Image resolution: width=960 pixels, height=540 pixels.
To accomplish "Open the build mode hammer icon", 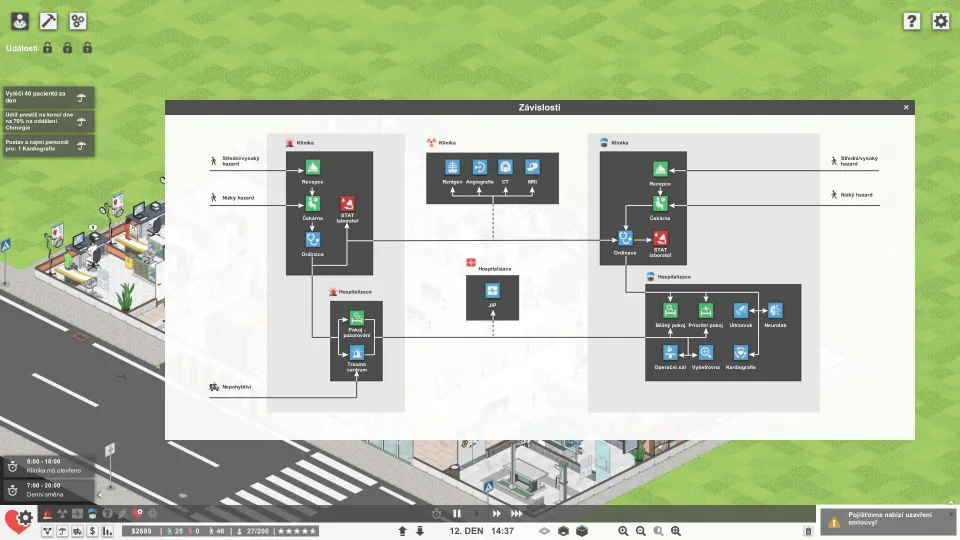I will coord(48,20).
